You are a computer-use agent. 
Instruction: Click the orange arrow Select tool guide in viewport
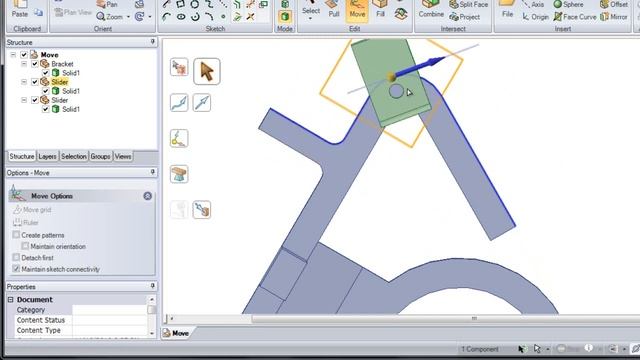[x=207, y=71]
